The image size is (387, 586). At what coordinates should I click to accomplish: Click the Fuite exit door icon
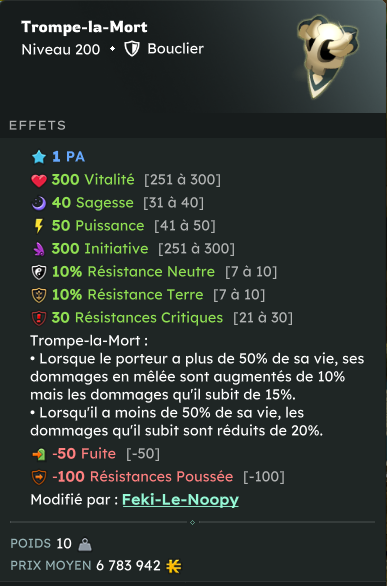[39, 454]
